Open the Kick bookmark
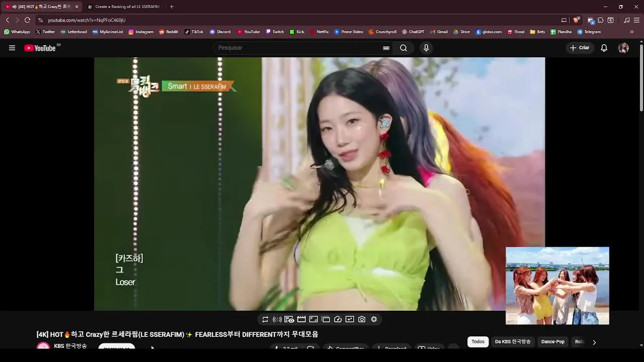Viewport: 644px width, 362px height. (x=297, y=32)
